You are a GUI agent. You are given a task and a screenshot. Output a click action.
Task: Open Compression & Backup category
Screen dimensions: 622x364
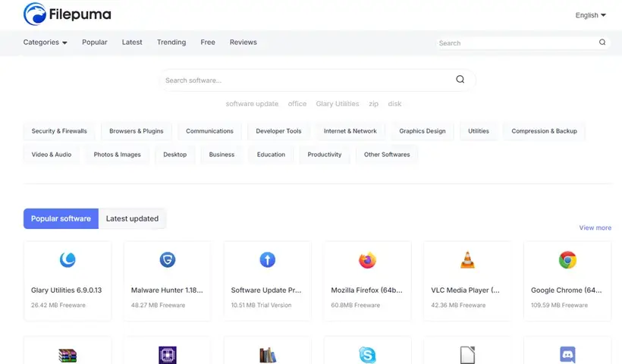(x=545, y=131)
